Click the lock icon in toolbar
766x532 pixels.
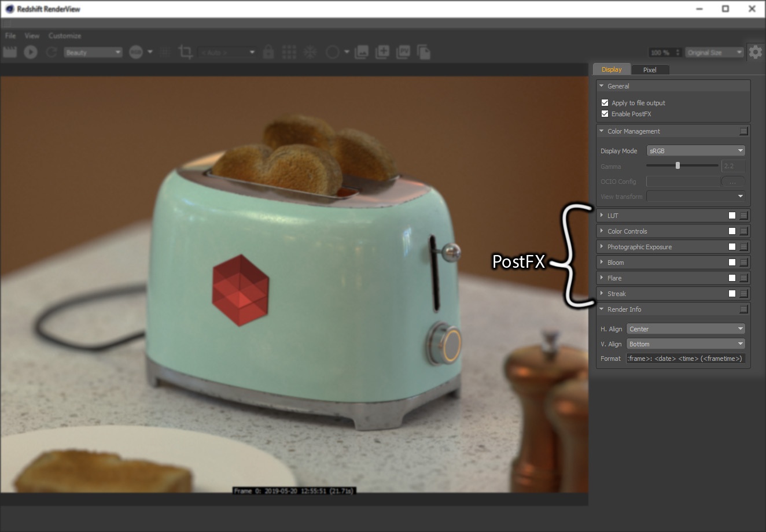(268, 52)
